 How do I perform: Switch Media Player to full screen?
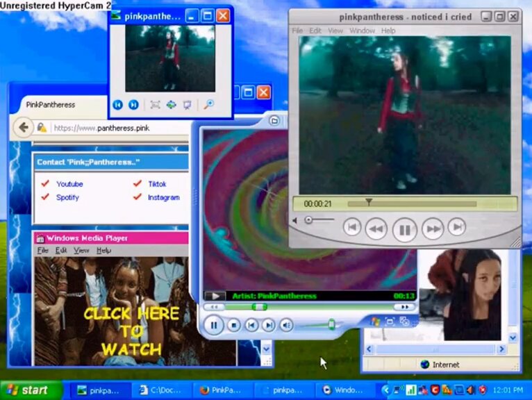390,321
